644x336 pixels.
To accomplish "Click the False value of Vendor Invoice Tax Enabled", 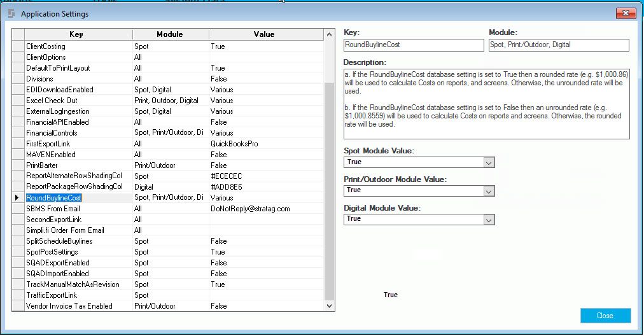I will pyautogui.click(x=266, y=306).
